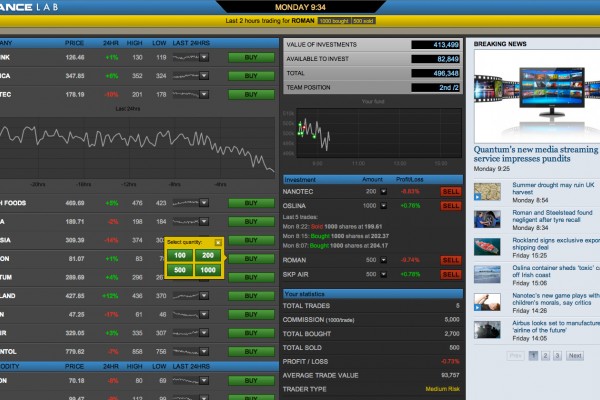Buy shares in the 289.69 price row

point(251,277)
